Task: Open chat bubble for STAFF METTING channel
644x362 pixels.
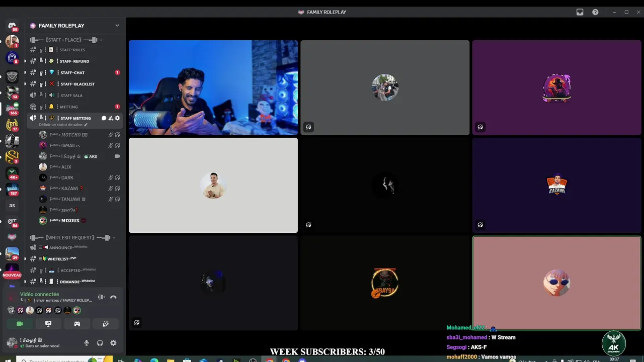Action: (x=104, y=118)
